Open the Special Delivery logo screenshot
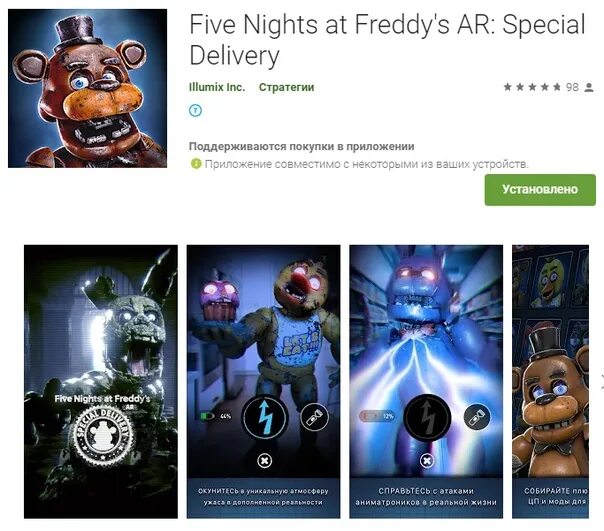604x531 pixels. (x=101, y=381)
